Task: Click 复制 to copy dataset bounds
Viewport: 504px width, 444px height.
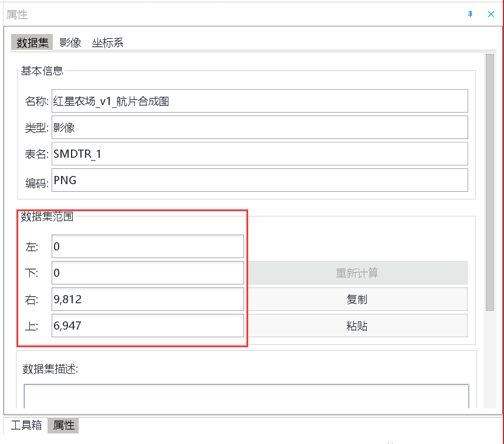Action: (357, 299)
